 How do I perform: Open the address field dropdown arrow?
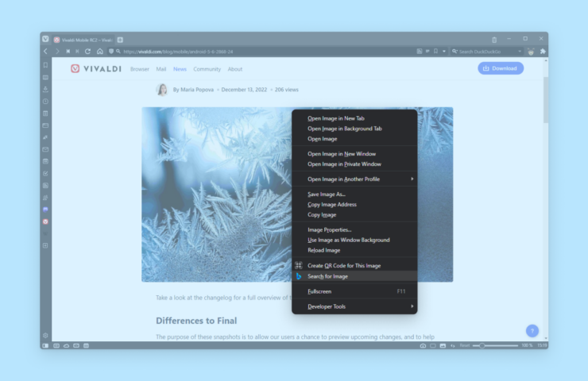(x=444, y=52)
